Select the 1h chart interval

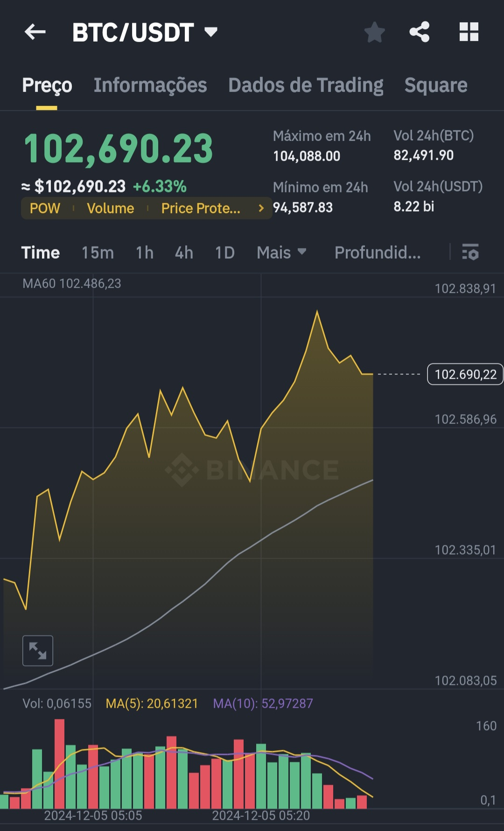click(144, 253)
